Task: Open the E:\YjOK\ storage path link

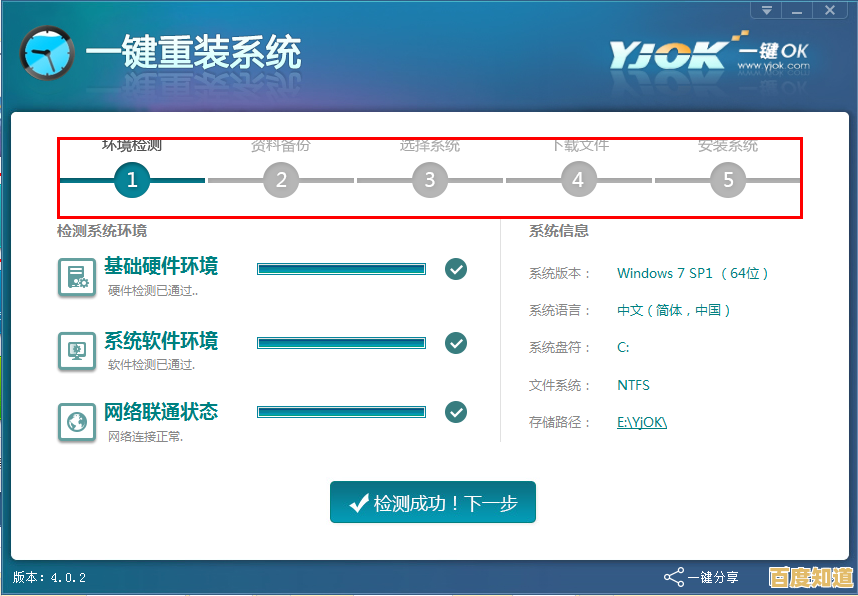Action: (641, 422)
